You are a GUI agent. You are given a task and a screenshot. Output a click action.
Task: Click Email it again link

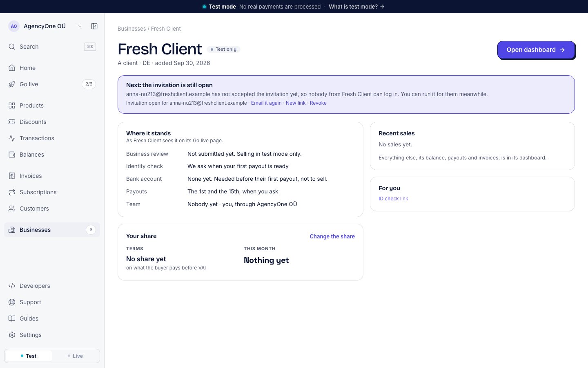pos(266,103)
